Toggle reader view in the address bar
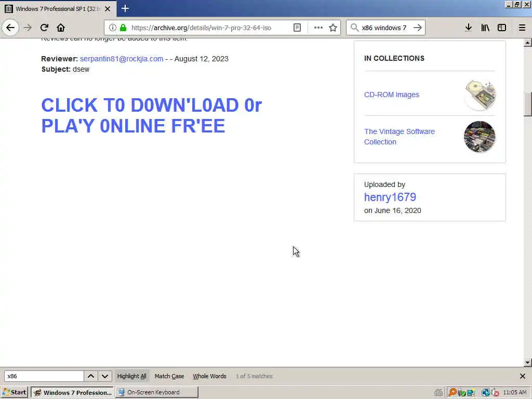This screenshot has width=532, height=399. [x=297, y=28]
